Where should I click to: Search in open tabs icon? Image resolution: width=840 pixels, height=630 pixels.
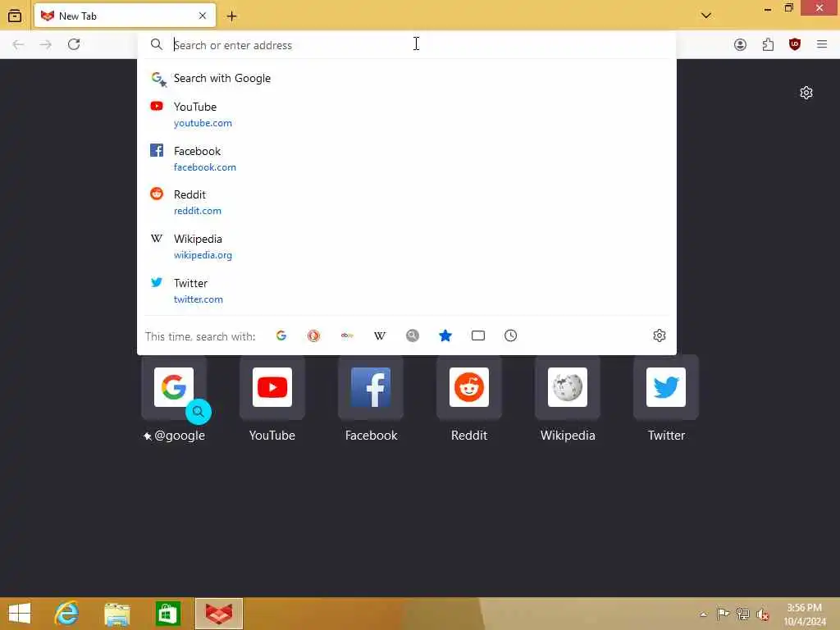click(x=478, y=336)
